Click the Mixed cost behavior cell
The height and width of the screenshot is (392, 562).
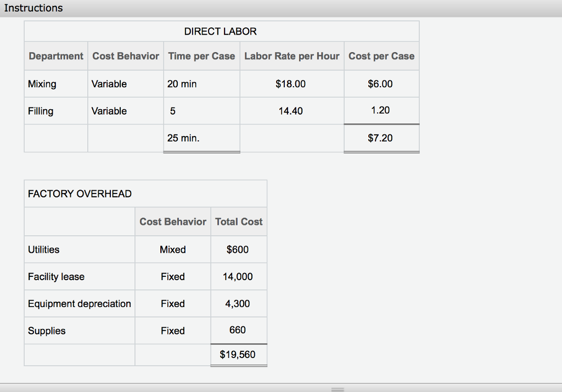click(172, 249)
